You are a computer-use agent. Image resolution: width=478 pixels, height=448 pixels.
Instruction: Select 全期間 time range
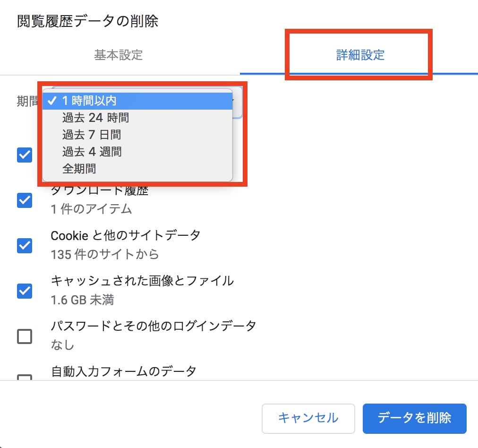point(137,169)
